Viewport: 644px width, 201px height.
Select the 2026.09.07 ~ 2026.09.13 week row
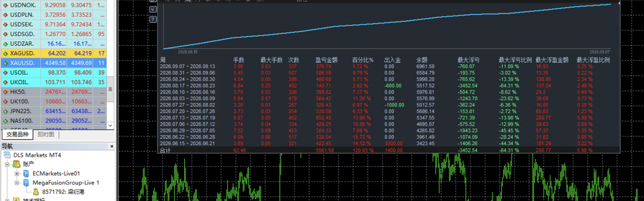coord(388,66)
